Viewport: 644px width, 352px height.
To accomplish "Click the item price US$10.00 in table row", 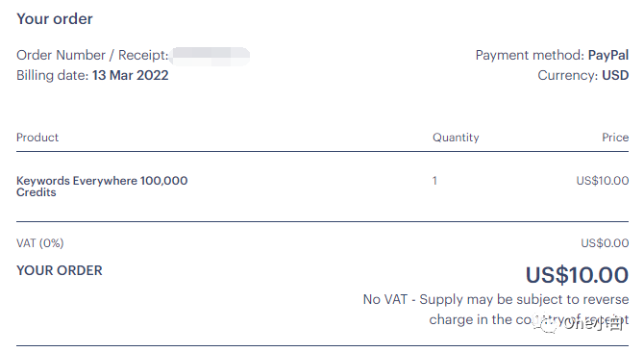I will pos(603,181).
